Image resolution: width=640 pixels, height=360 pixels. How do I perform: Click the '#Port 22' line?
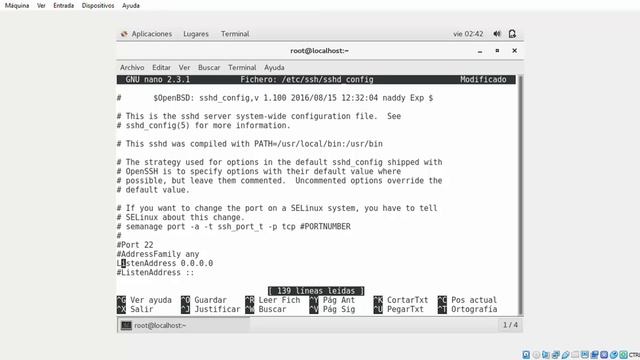(135, 245)
